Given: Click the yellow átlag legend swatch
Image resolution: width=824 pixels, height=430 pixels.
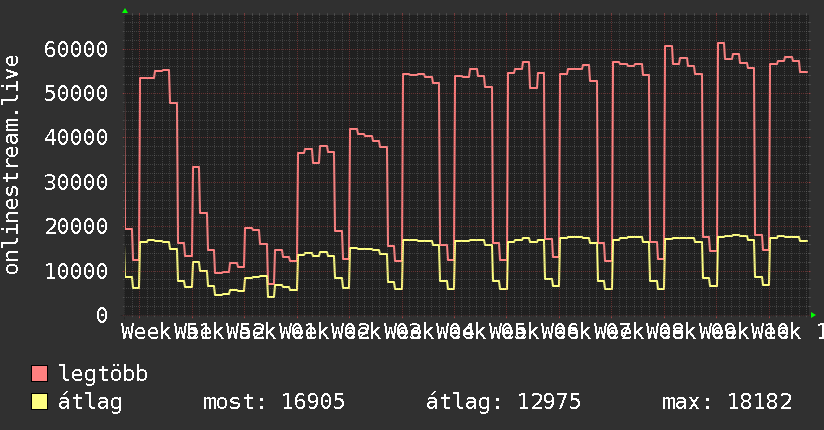Looking at the screenshot, I should 39,402.
